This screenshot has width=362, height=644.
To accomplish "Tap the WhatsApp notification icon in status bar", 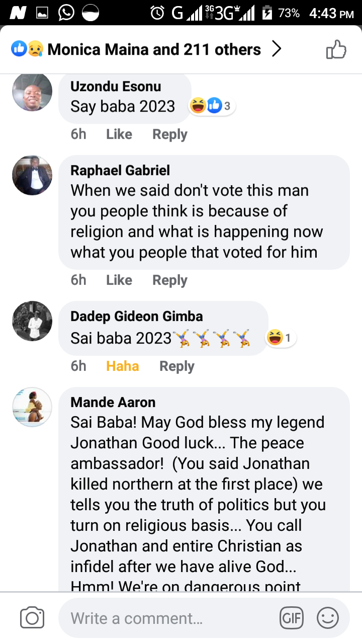I will [66, 13].
